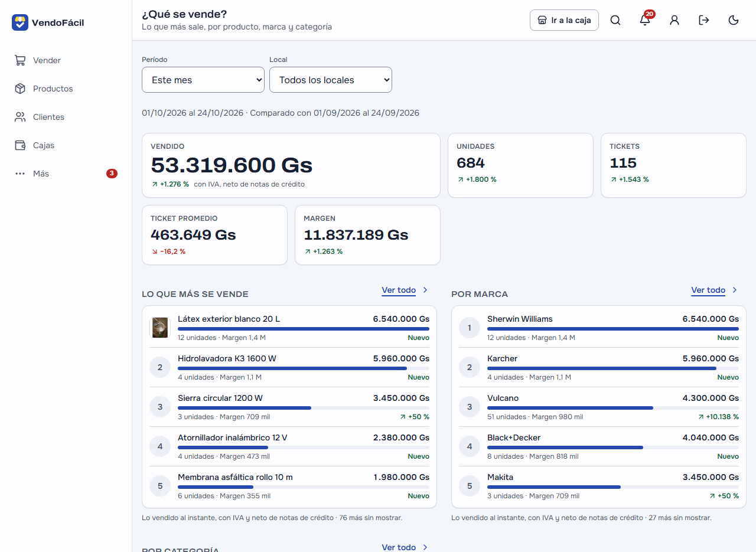Click the box icon beside Productos
This screenshot has width=756, height=552.
pos(20,89)
